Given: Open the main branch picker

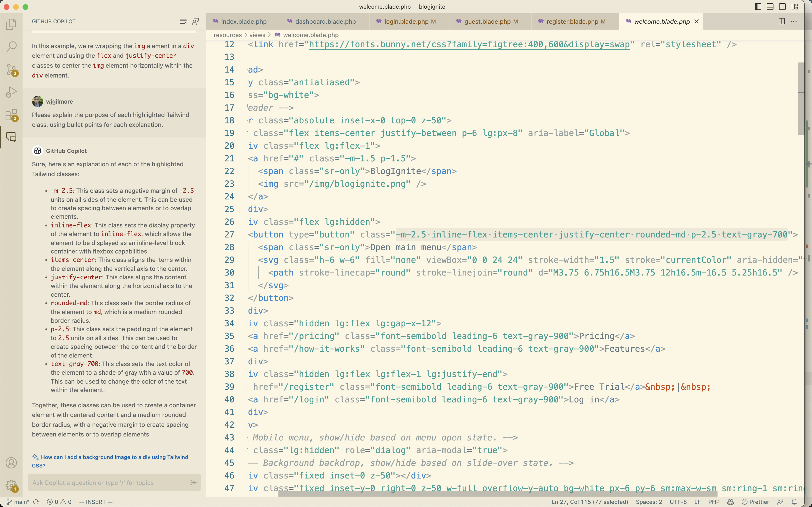Looking at the screenshot, I should 18,502.
